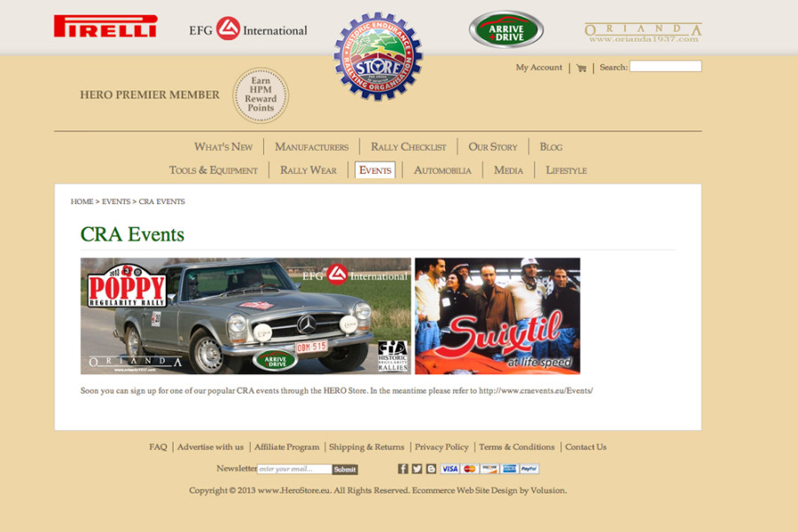798x532 pixels.
Task: Open the Orianda logo link
Action: pos(643,33)
